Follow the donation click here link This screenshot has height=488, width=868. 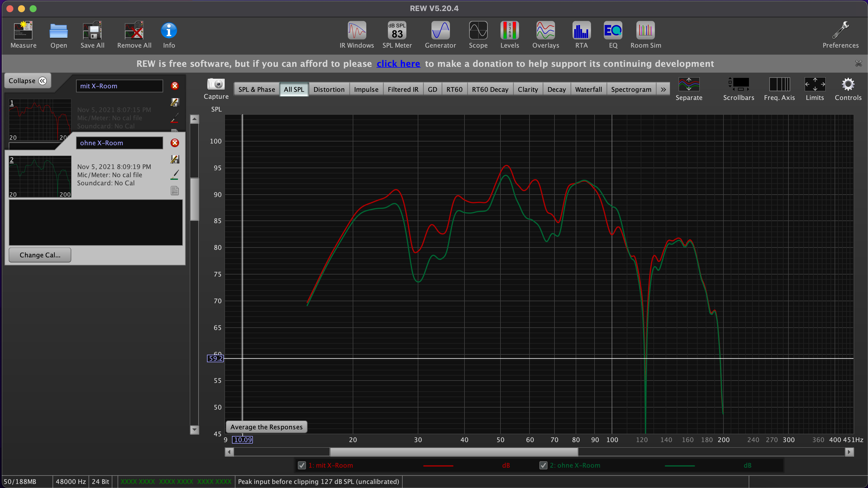398,64
